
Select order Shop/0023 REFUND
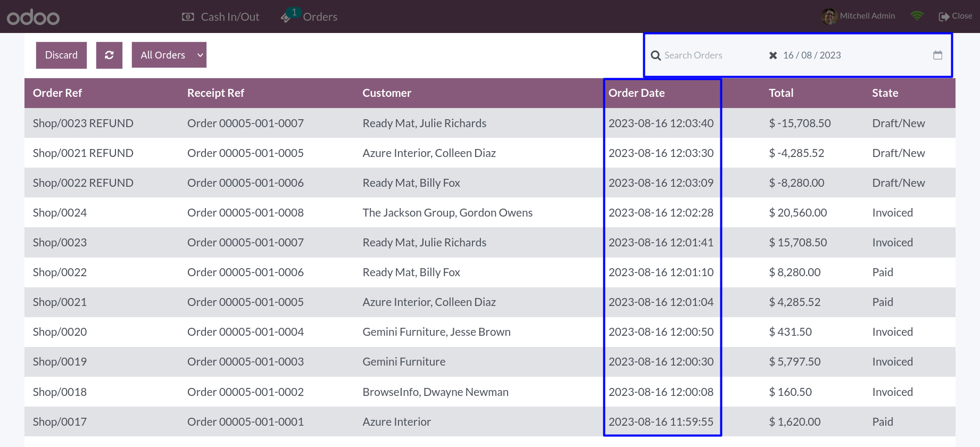(x=489, y=123)
